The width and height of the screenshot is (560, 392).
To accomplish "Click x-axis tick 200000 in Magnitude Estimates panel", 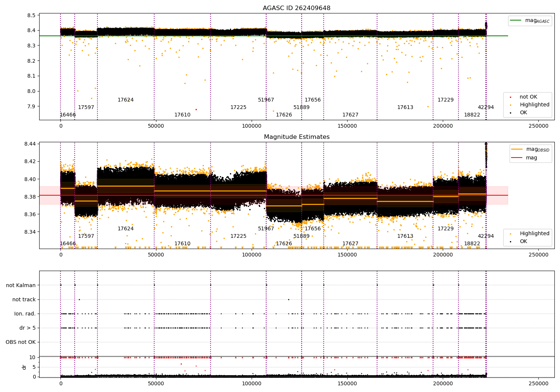I will pos(443,255).
